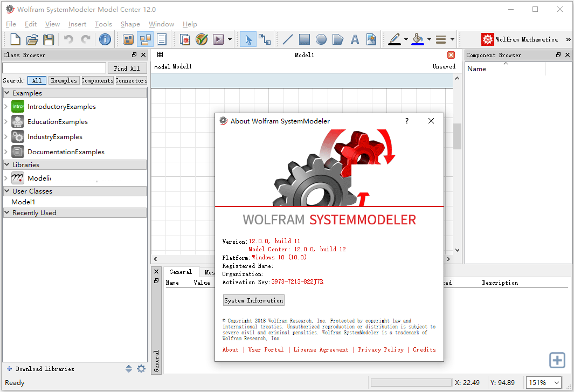Filter search by Components only
The height and width of the screenshot is (392, 574).
point(97,80)
